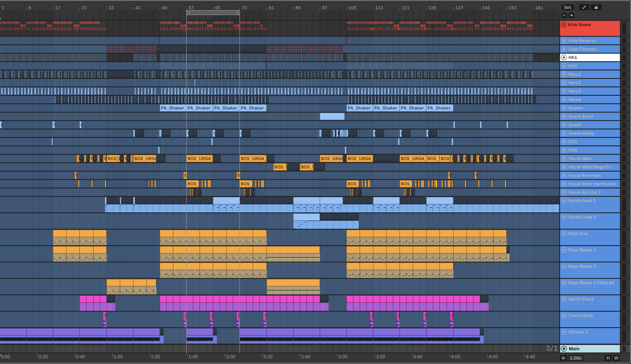
Task: Click the lock envelopes icon
Action: coord(596,8)
